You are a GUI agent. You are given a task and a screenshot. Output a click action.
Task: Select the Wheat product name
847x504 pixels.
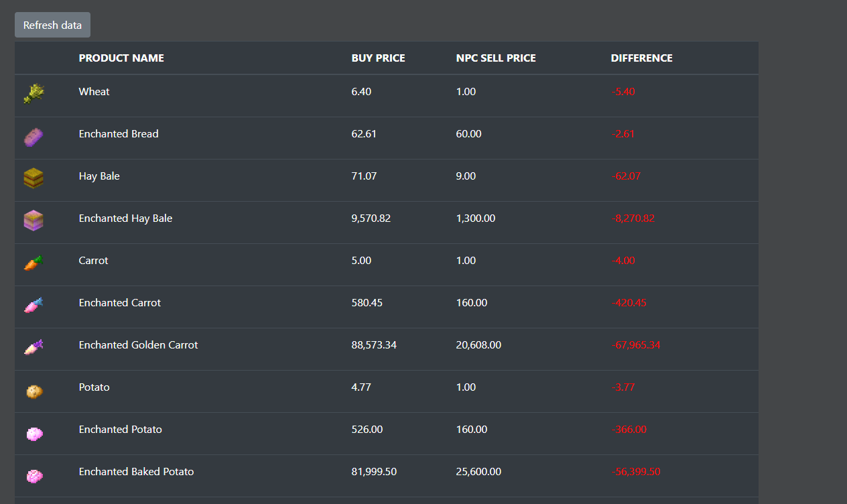94,92
